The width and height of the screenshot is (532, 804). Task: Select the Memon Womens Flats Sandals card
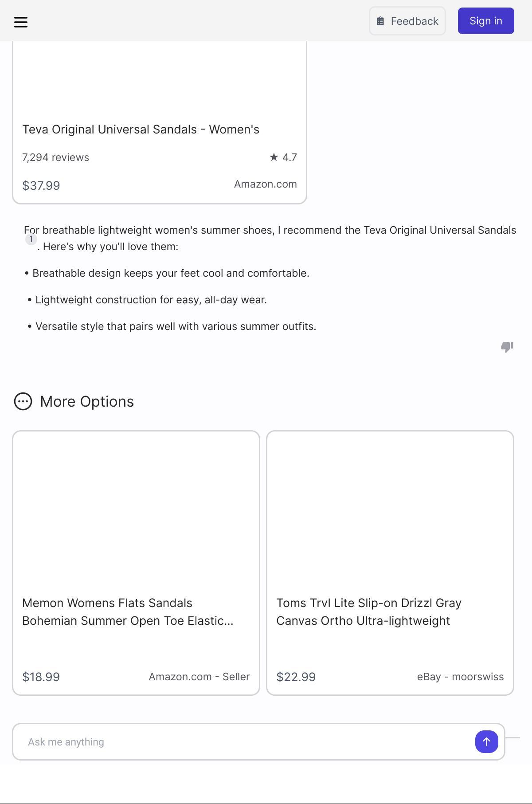pyautogui.click(x=136, y=563)
